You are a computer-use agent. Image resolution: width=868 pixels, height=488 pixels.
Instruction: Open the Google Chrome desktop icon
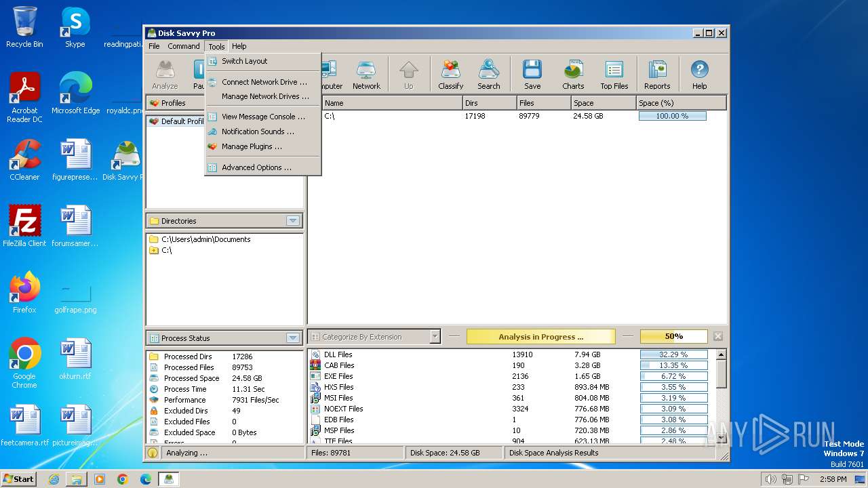[24, 363]
